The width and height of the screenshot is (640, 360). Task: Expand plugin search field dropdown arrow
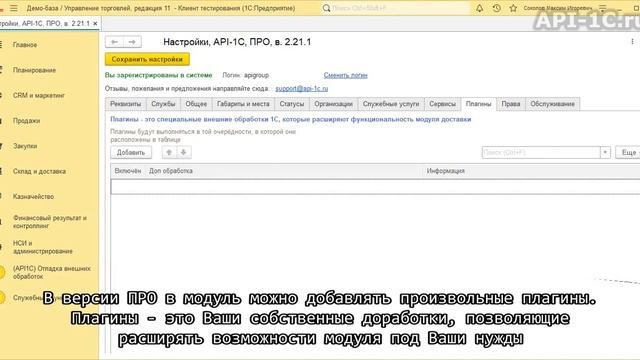click(x=605, y=152)
